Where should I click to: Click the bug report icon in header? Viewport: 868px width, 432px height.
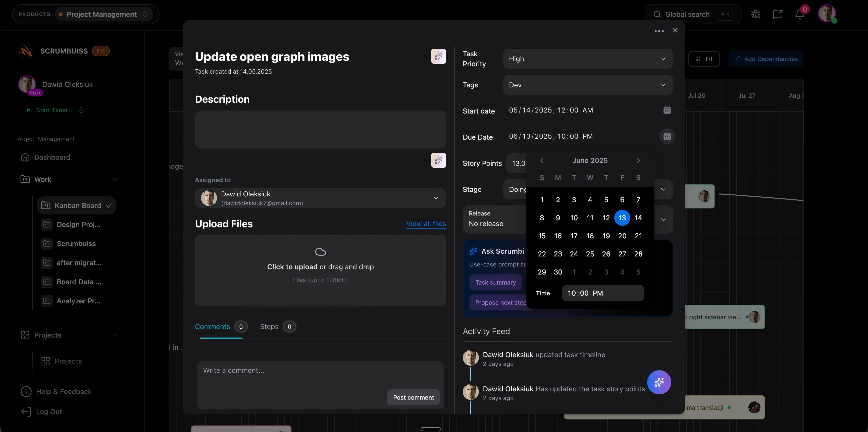pyautogui.click(x=755, y=15)
